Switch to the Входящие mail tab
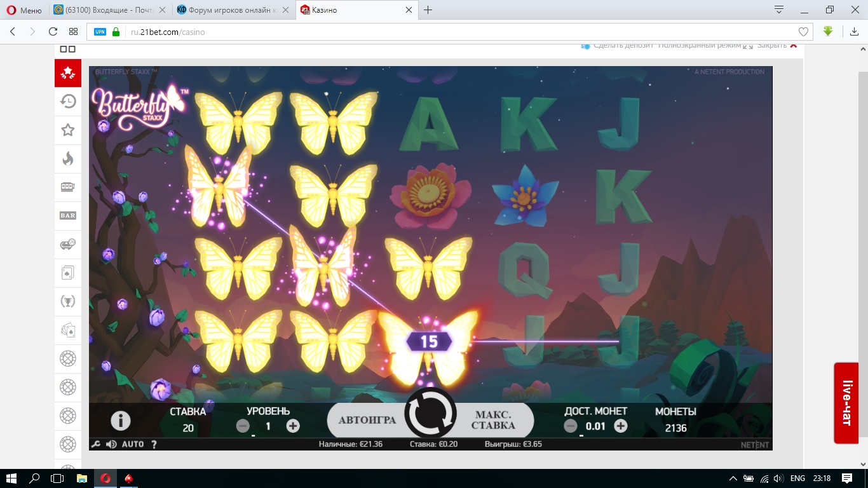 point(111,10)
